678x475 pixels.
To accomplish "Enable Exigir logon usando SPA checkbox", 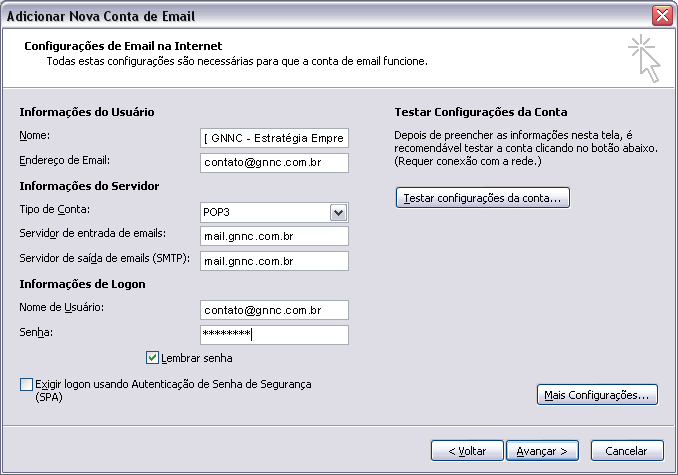I will (x=26, y=384).
